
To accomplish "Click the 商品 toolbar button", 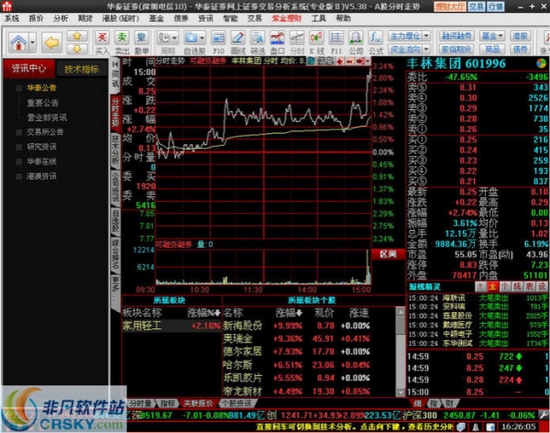I will [492, 49].
